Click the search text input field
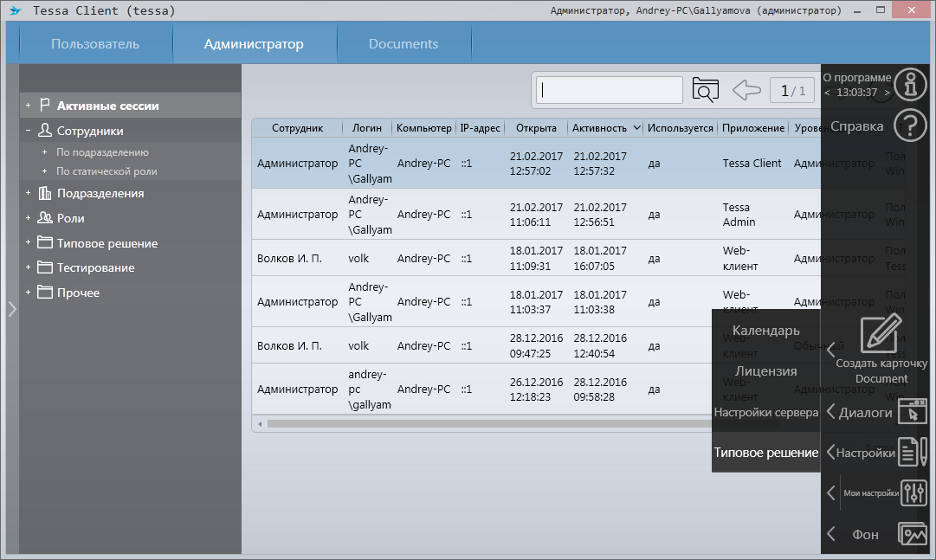 pos(610,90)
